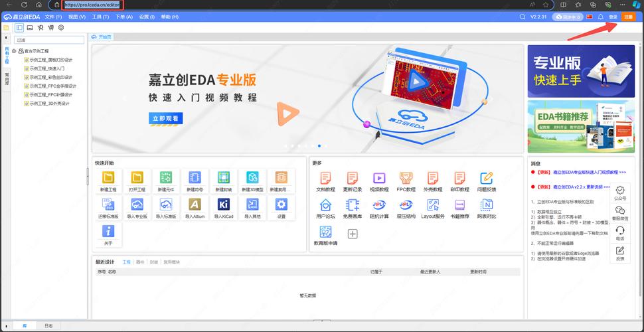Click the 新建工程 new project icon
This screenshot has width=644, height=332.
[108, 177]
